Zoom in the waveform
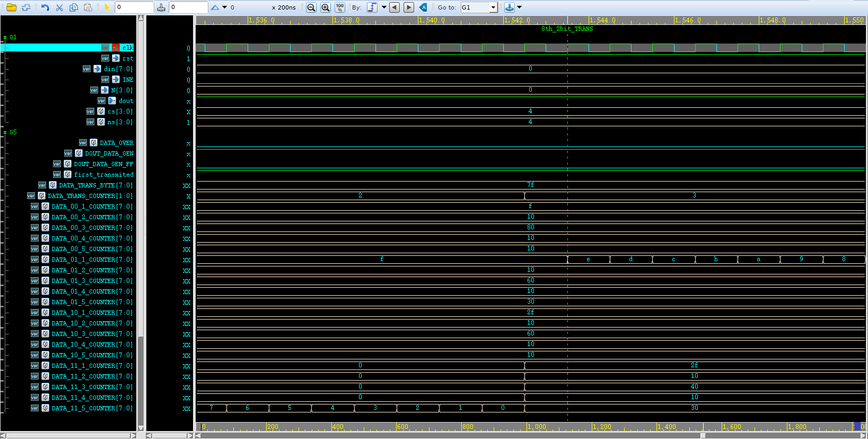Screen dimensions: 868x439 [326, 7]
